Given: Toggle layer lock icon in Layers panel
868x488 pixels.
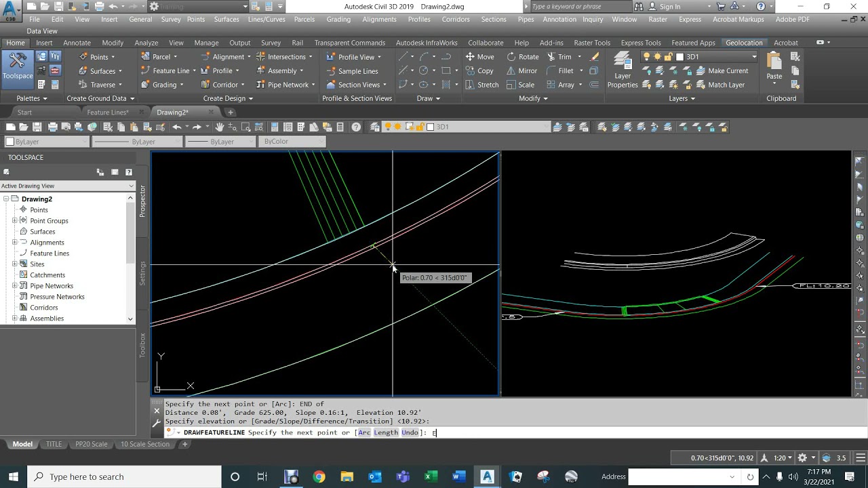Looking at the screenshot, I should (x=668, y=57).
